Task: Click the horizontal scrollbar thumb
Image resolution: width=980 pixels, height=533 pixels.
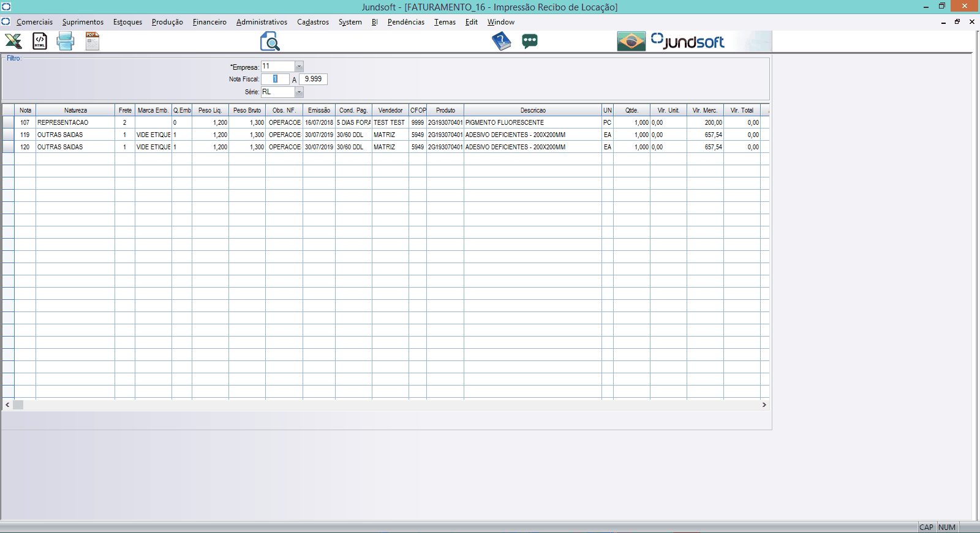Action: [x=18, y=404]
